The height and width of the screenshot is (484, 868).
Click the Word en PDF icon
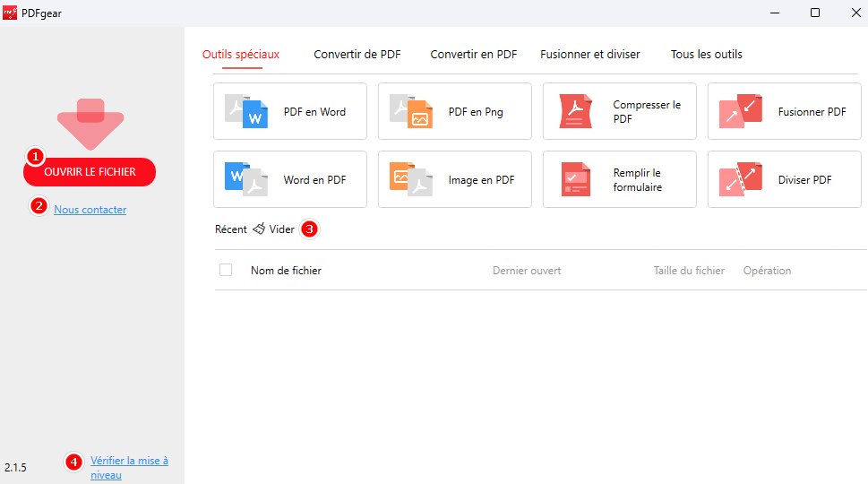coord(245,179)
